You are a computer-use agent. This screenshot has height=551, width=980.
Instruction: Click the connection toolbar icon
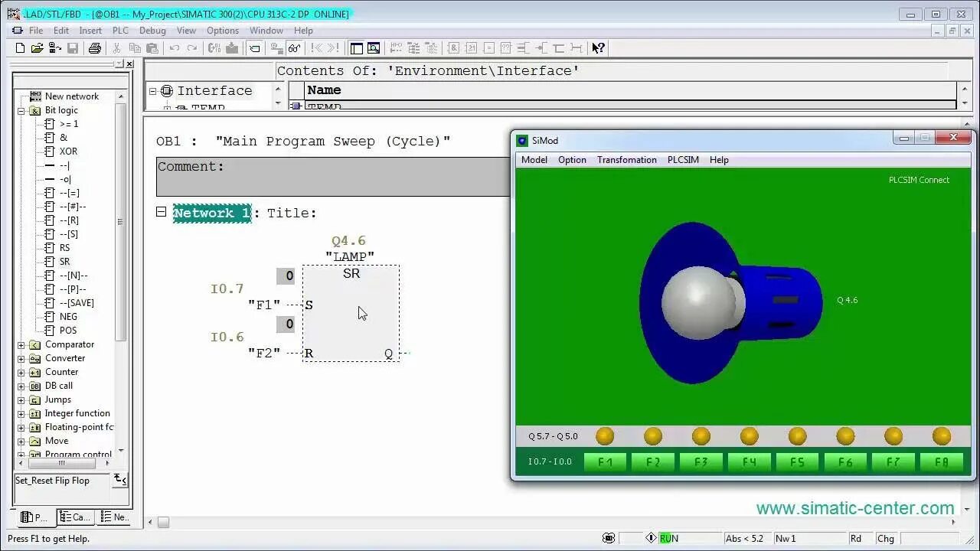click(x=577, y=48)
